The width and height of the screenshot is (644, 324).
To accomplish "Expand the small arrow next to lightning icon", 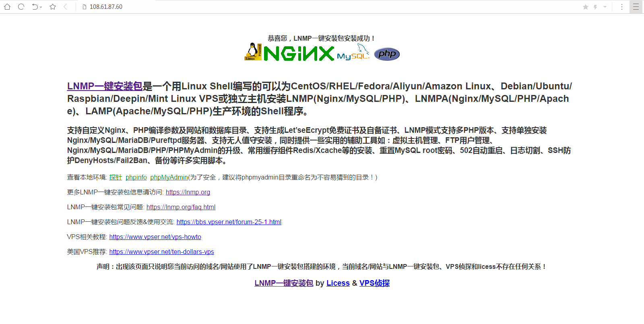I will (605, 7).
